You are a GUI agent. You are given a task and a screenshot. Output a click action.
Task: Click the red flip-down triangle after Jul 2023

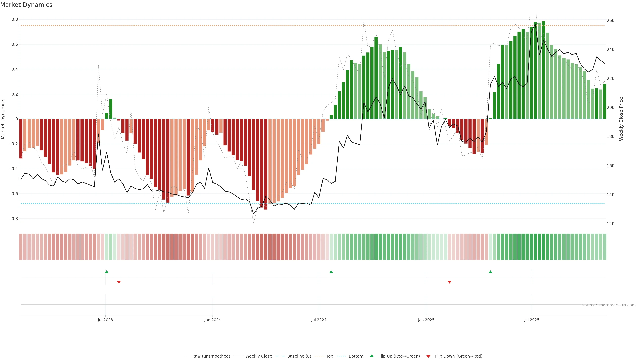(119, 282)
